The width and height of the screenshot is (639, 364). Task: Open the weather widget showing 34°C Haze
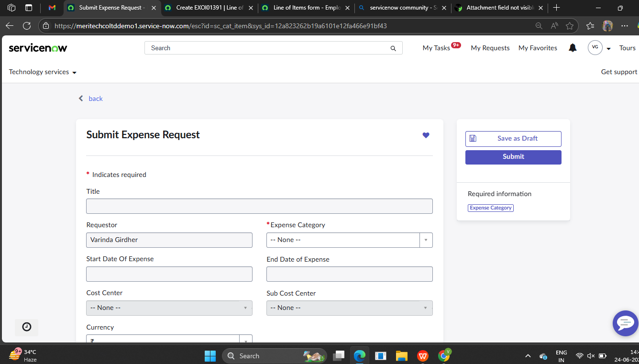tap(23, 355)
